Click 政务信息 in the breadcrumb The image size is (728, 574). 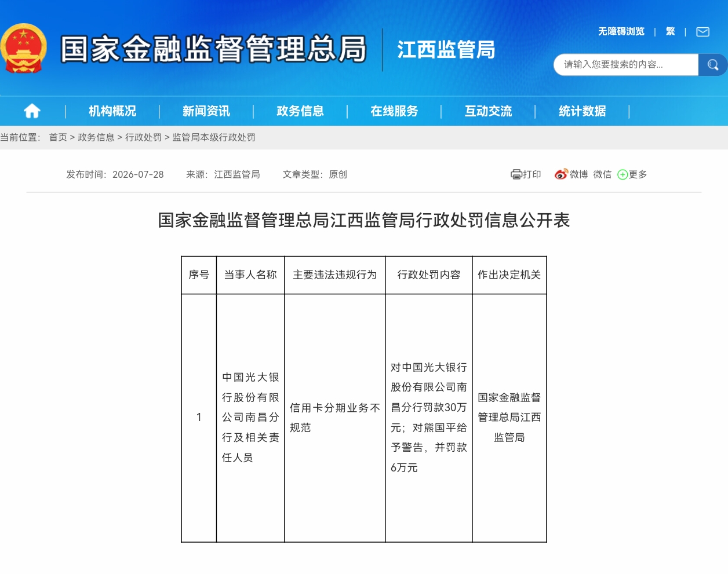pos(96,137)
